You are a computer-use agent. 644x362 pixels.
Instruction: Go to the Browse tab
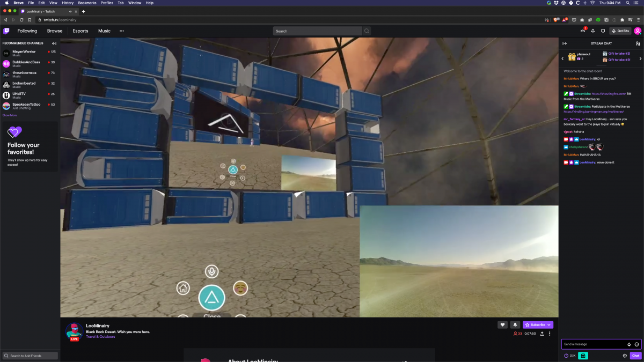tap(55, 31)
